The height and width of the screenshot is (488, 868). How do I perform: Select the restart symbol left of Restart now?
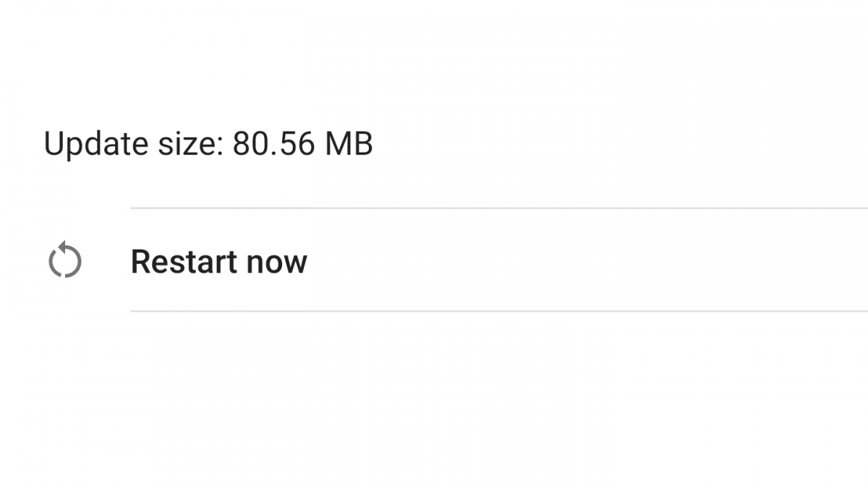coord(65,261)
